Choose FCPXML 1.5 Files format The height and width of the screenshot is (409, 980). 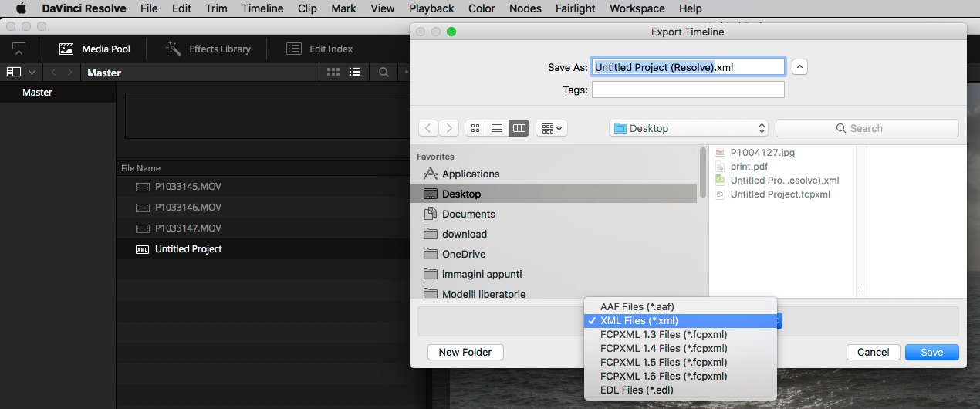(x=681, y=362)
